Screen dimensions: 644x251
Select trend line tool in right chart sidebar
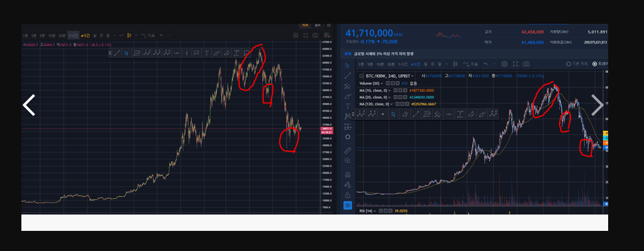tap(347, 75)
